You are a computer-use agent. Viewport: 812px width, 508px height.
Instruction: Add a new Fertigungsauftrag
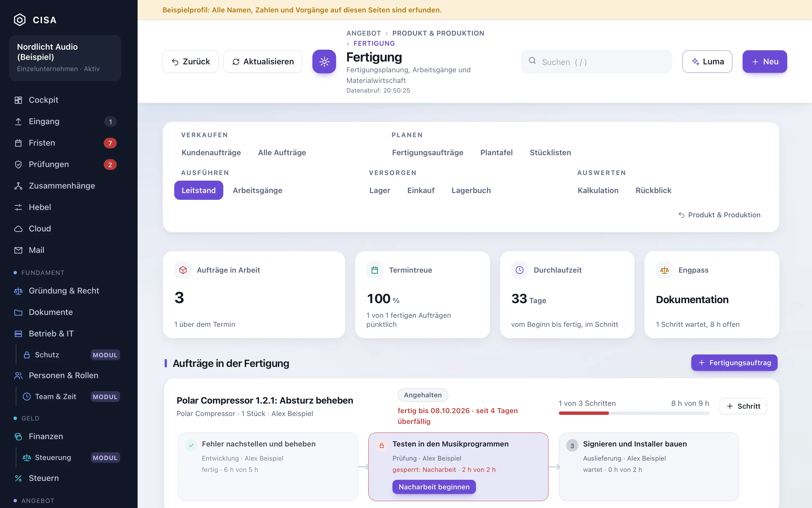(x=734, y=363)
